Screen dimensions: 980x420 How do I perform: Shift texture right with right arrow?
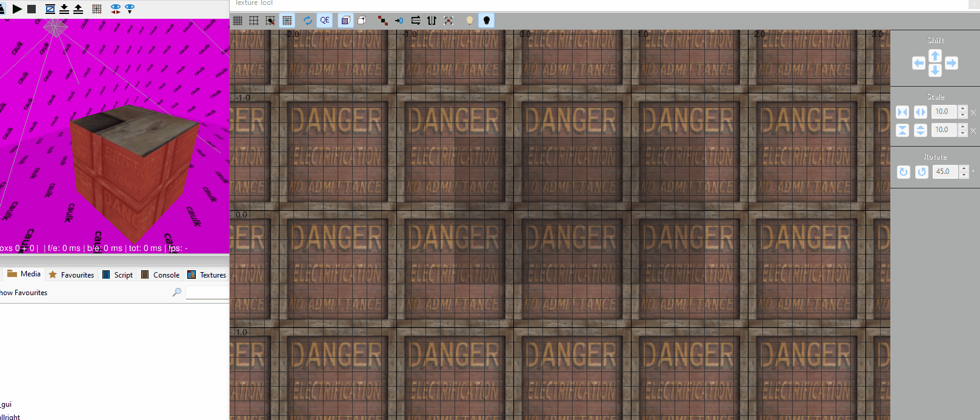click(x=952, y=63)
